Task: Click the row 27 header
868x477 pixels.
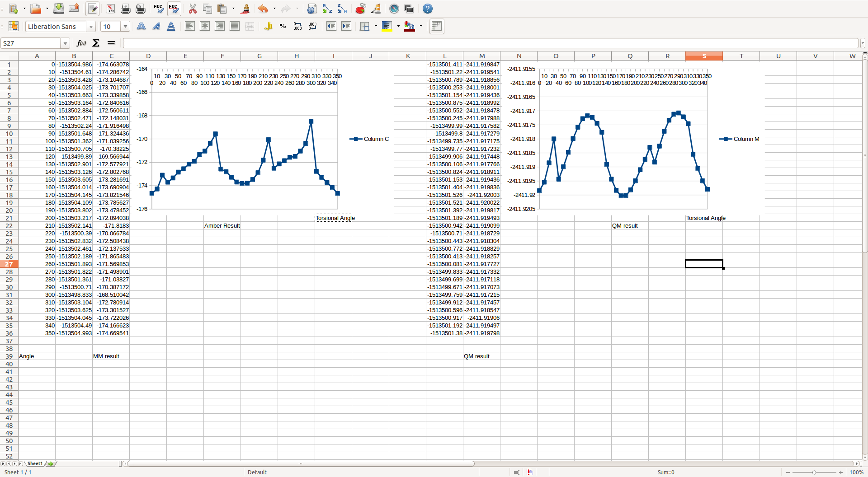Action: pyautogui.click(x=9, y=264)
